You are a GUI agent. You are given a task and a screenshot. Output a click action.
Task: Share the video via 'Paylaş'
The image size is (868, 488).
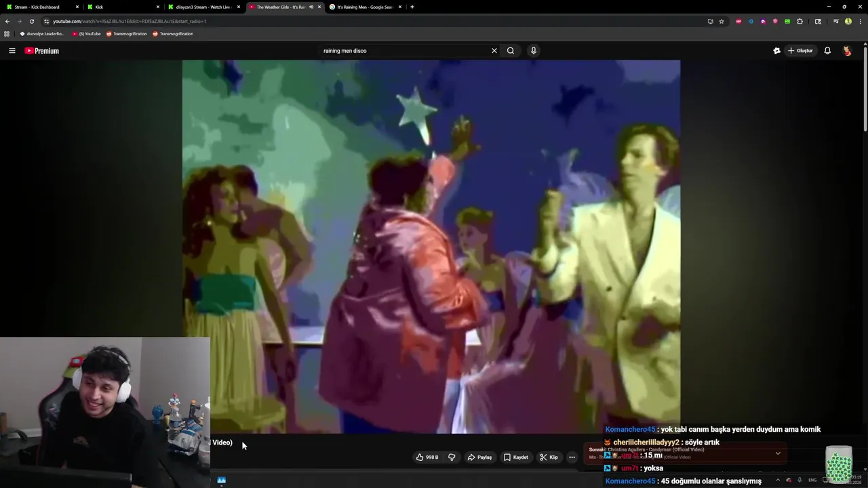tap(479, 457)
